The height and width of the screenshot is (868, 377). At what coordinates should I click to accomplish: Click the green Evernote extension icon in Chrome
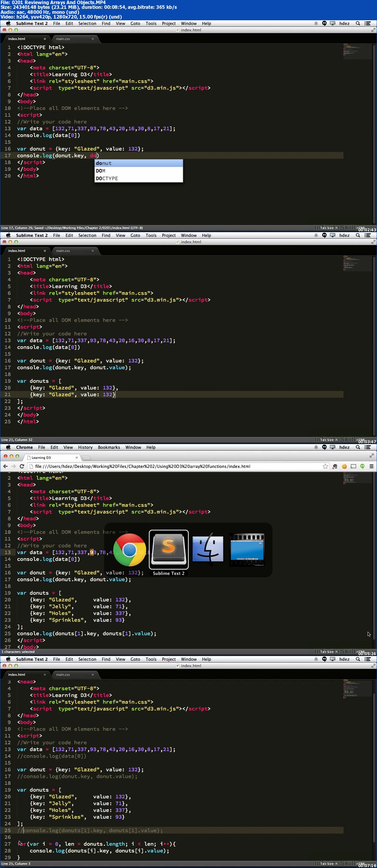[x=362, y=466]
